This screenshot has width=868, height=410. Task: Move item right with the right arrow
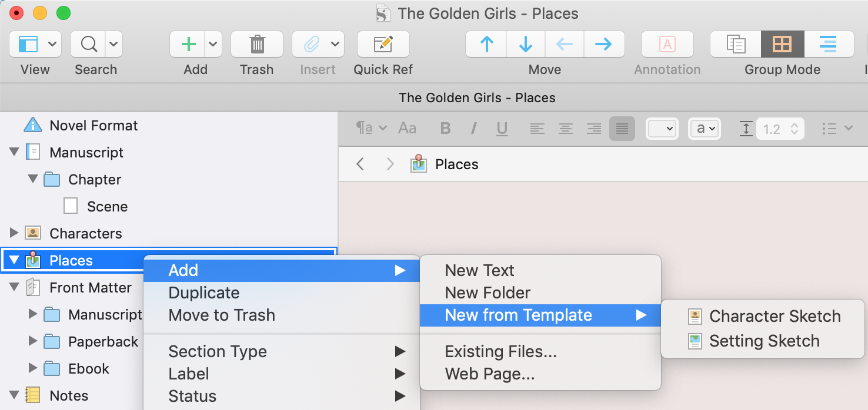point(604,44)
